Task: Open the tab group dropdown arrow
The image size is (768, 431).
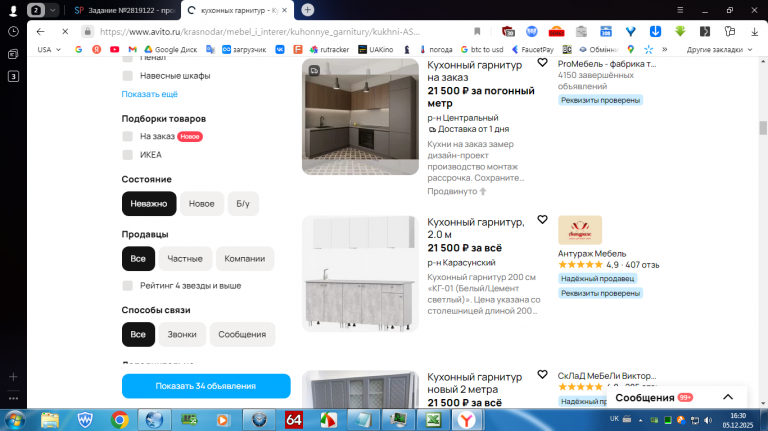Action: 52,10
